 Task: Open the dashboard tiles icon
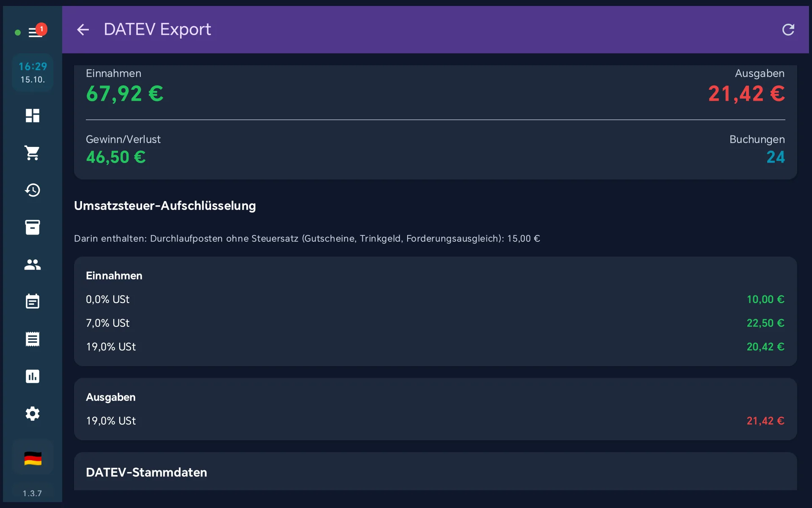pyautogui.click(x=33, y=116)
